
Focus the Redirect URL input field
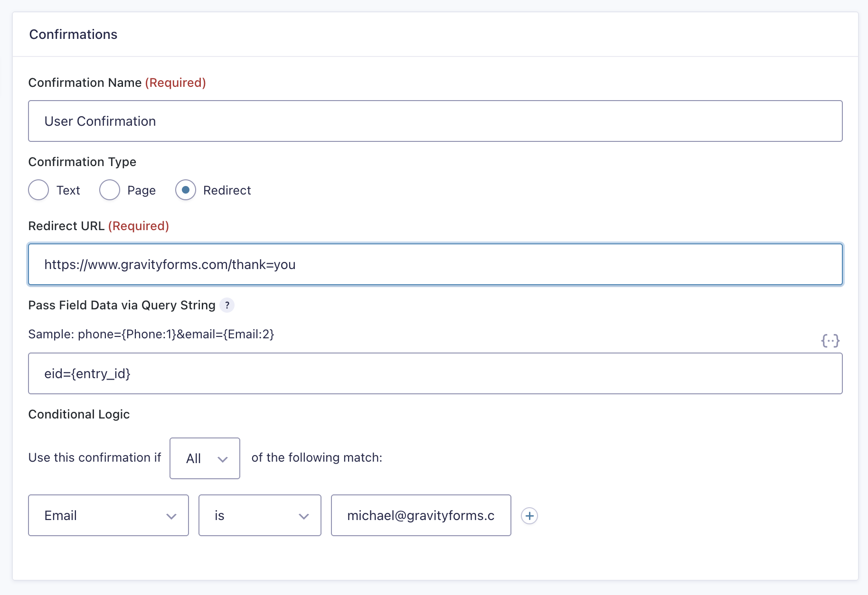point(435,264)
